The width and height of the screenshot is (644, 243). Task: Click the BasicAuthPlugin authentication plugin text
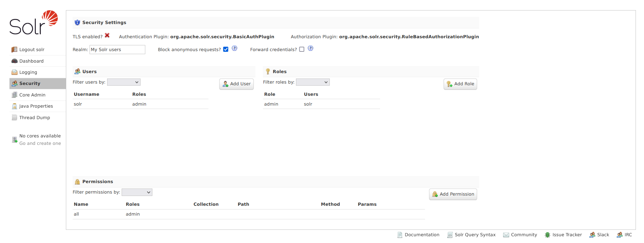click(x=222, y=37)
